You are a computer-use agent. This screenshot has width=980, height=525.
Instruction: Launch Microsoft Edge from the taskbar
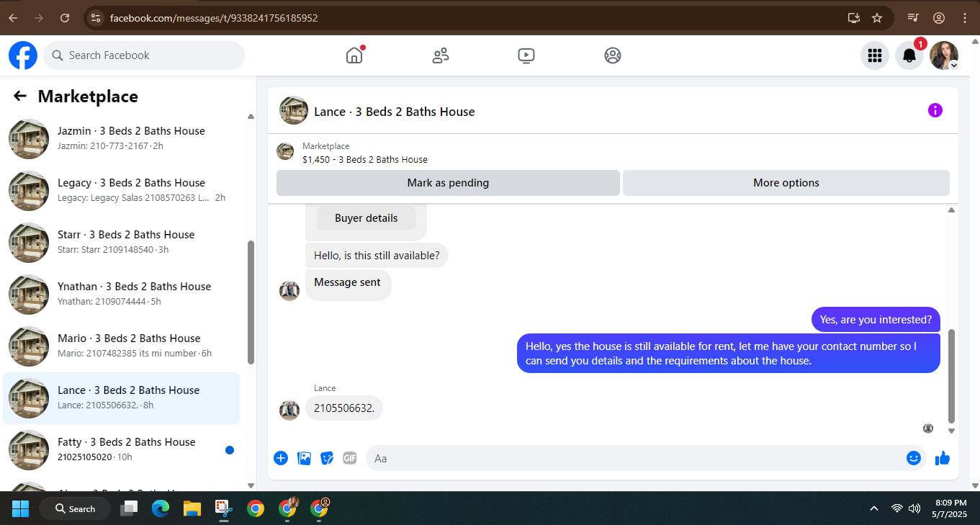click(x=160, y=508)
